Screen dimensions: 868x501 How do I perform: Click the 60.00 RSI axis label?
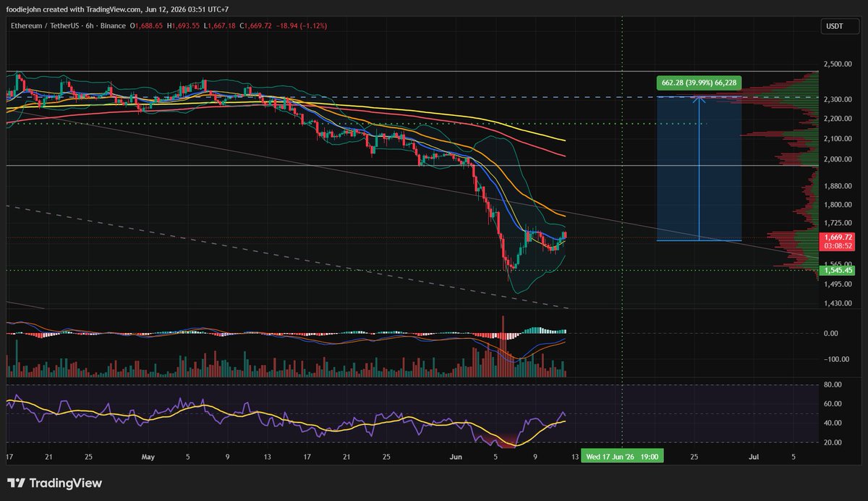pyautogui.click(x=831, y=404)
